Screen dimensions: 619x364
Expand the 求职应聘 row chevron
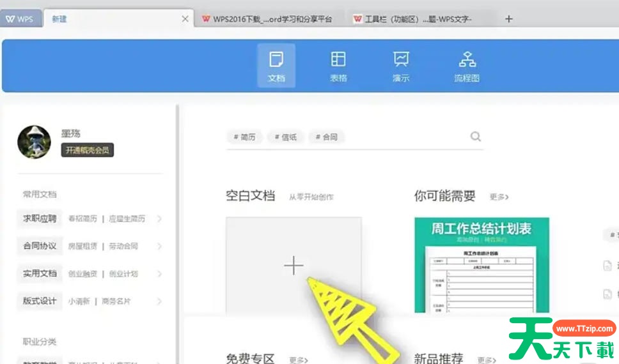tap(159, 218)
